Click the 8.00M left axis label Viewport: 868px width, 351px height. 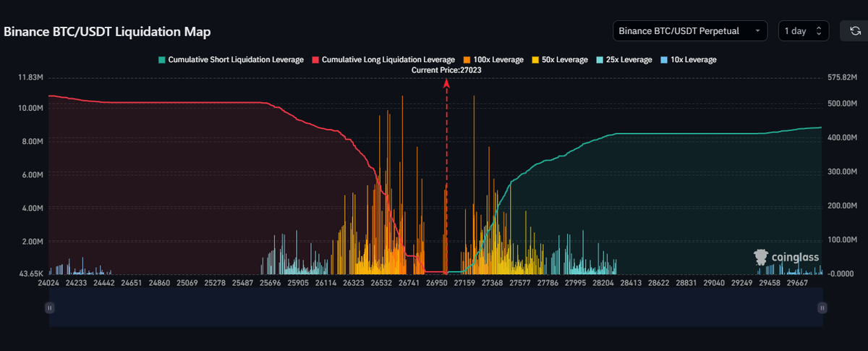click(34, 142)
